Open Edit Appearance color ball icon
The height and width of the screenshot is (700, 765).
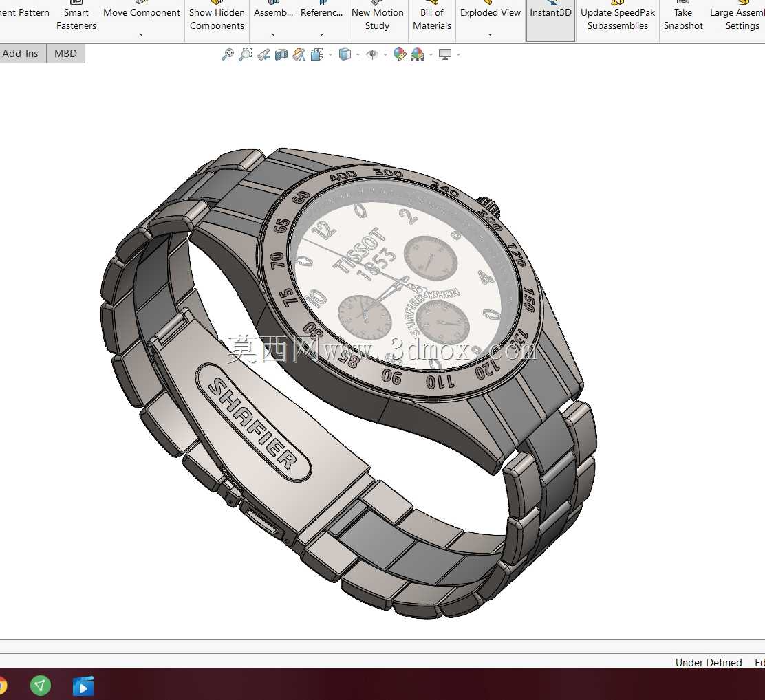click(400, 54)
